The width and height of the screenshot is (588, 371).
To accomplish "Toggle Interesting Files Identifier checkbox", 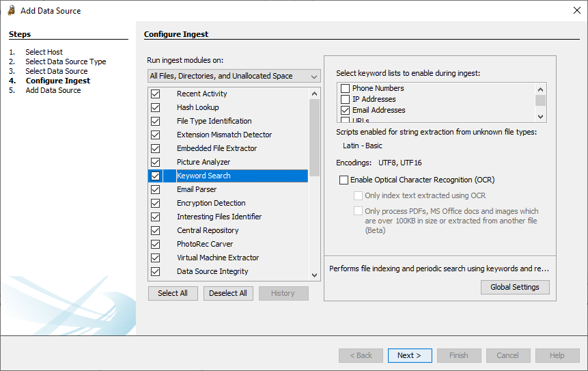I will (155, 217).
